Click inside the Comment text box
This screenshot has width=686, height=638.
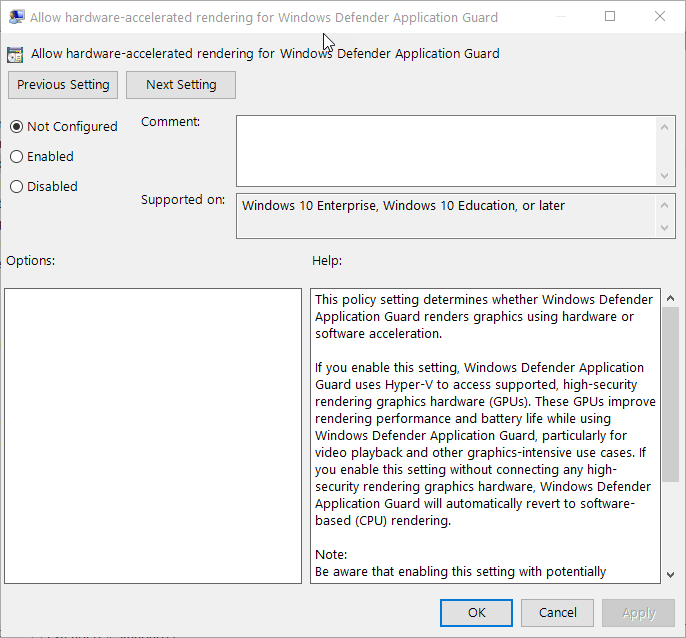[446, 151]
